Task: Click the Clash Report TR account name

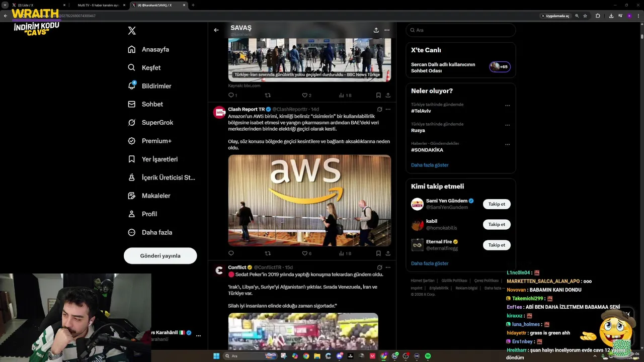Action: click(x=246, y=109)
